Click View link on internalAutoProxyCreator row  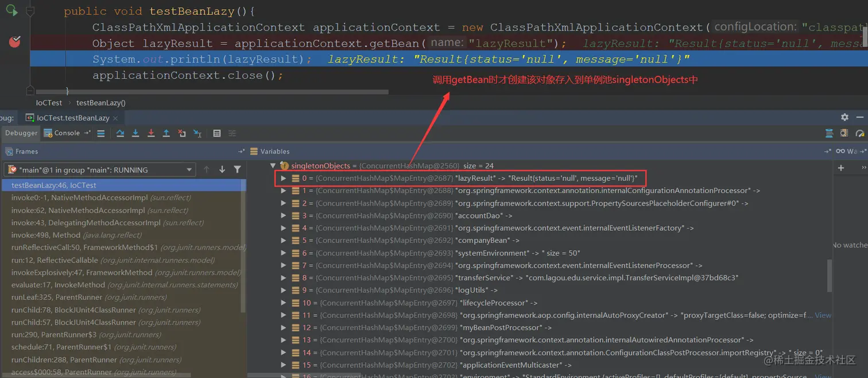(823, 315)
